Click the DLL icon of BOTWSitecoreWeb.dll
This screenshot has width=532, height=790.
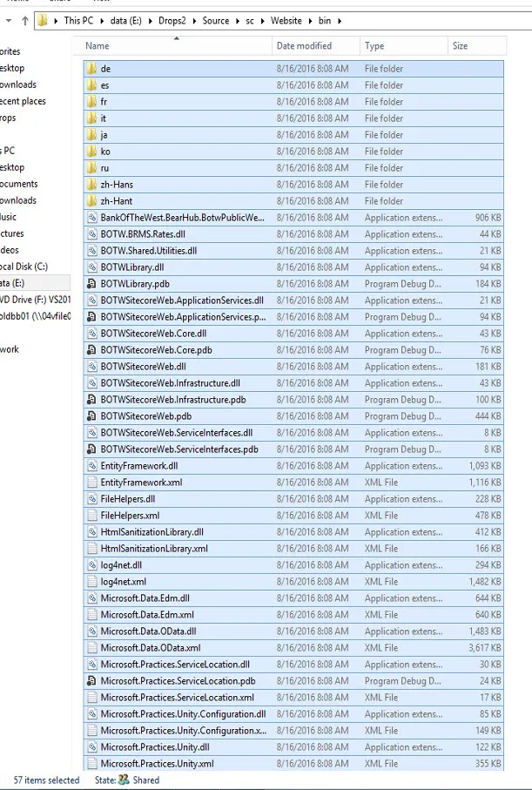(91, 367)
